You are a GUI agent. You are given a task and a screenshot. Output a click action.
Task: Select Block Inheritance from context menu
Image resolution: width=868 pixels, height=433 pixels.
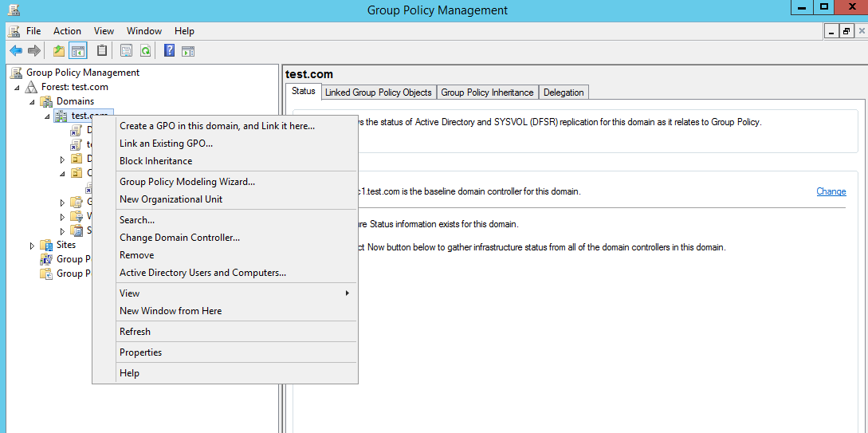tap(226, 161)
